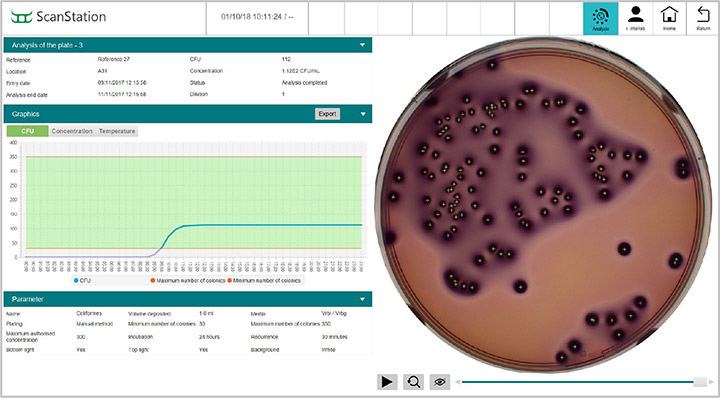Select the CFU graph tab
Screen dimensions: 720x398
coord(28,131)
